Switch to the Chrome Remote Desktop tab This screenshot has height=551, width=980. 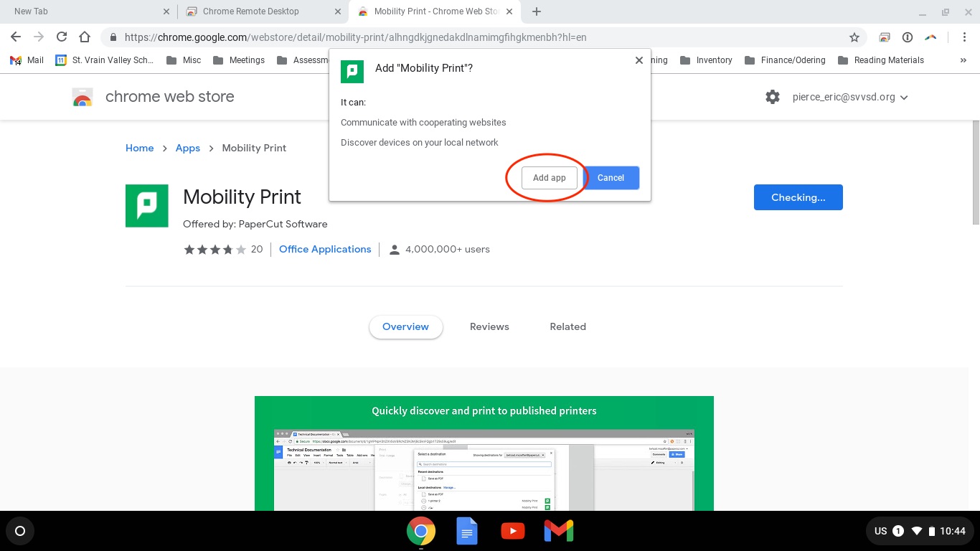tap(262, 11)
